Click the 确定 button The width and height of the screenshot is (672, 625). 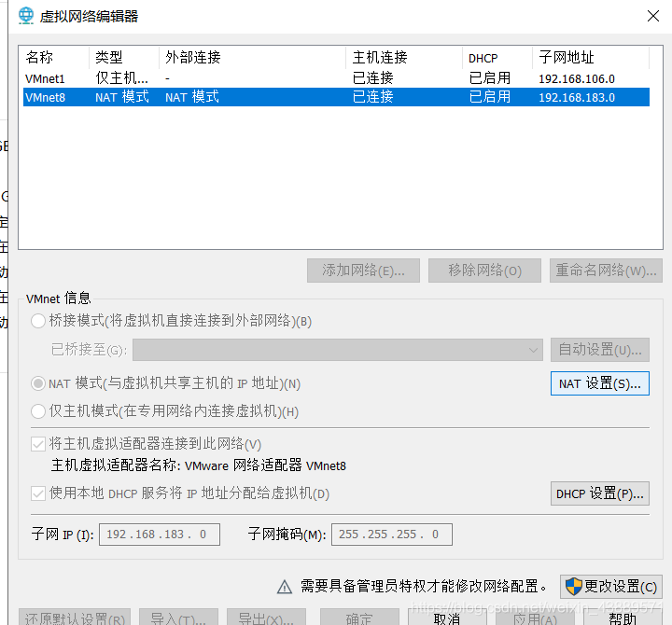point(359,618)
